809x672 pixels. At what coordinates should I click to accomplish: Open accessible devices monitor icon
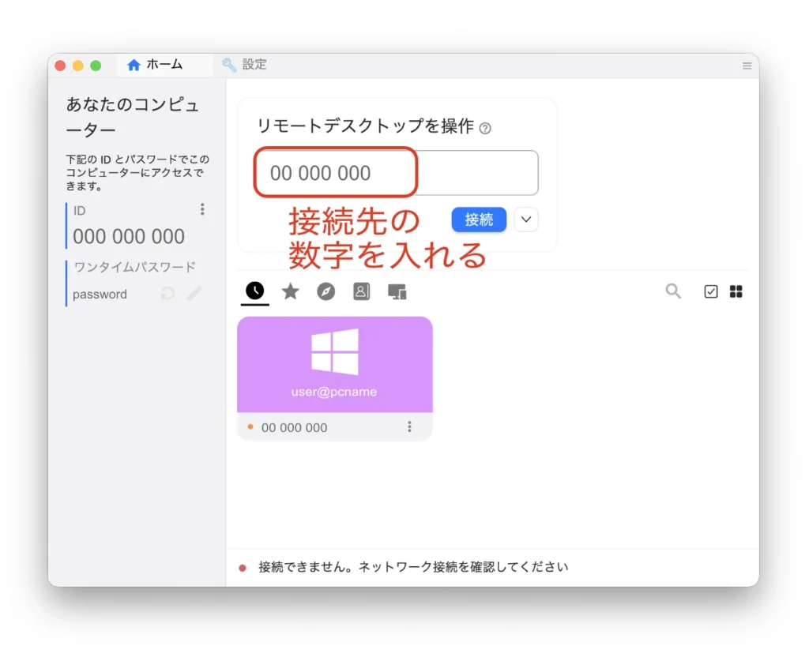tap(397, 292)
